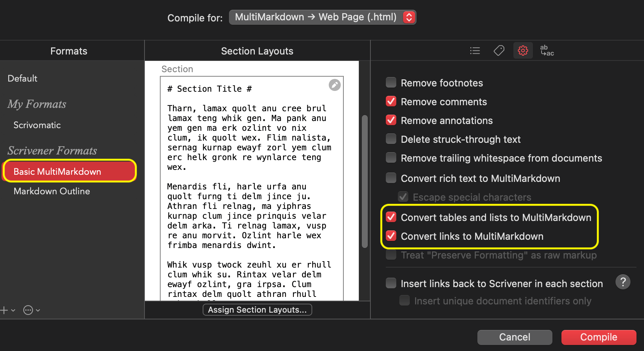The height and width of the screenshot is (351, 644).
Task: Open the Compile for format dropdown
Action: (322, 17)
